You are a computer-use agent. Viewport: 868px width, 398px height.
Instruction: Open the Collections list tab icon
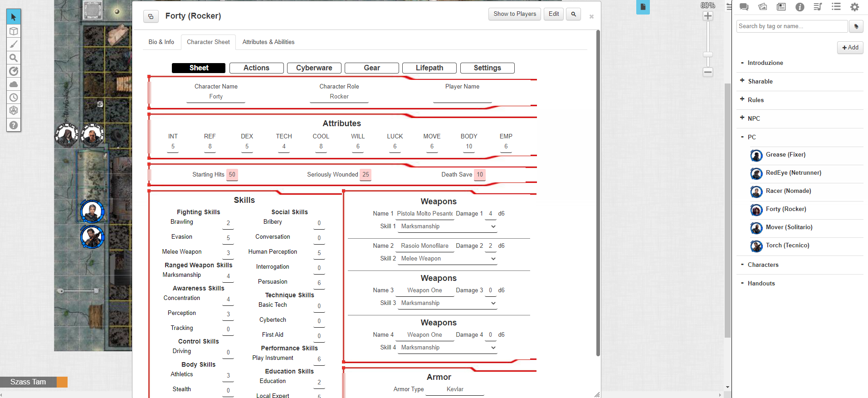[836, 7]
